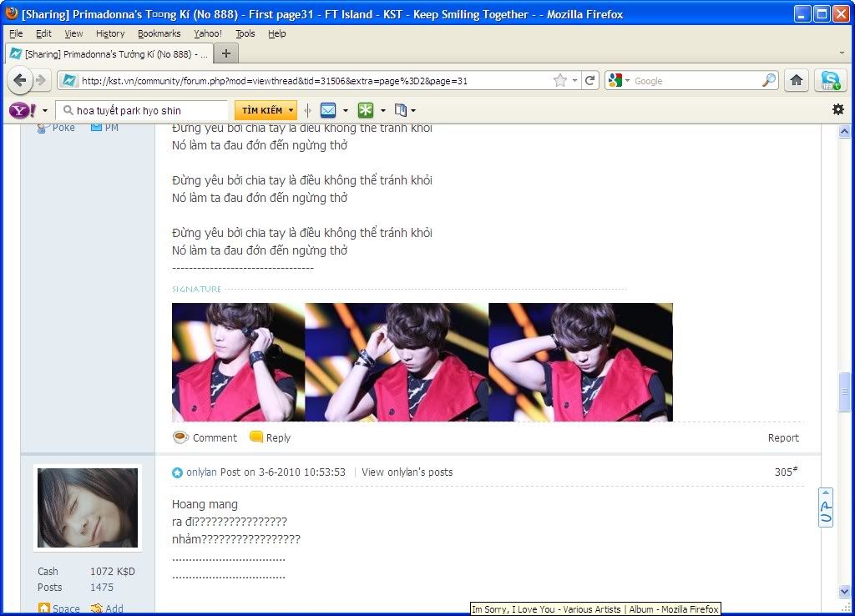Click the "Hoang mang" post text
The height and width of the screenshot is (616, 855).
[205, 504]
